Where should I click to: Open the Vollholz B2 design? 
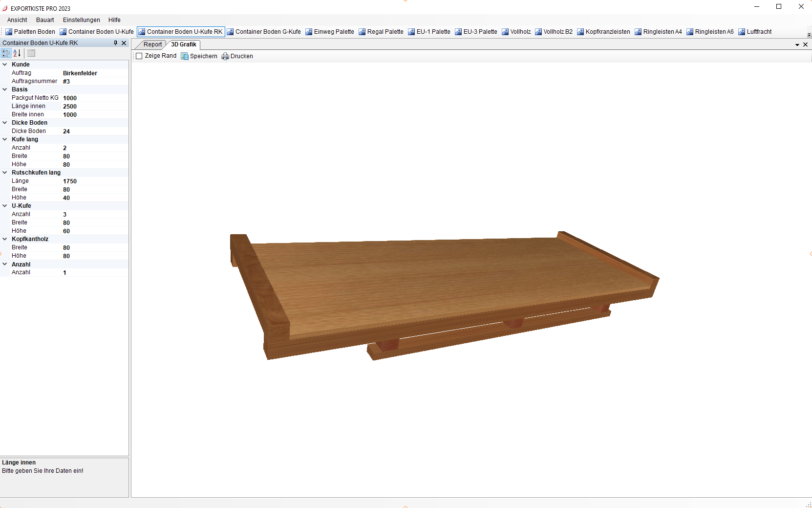(x=554, y=32)
